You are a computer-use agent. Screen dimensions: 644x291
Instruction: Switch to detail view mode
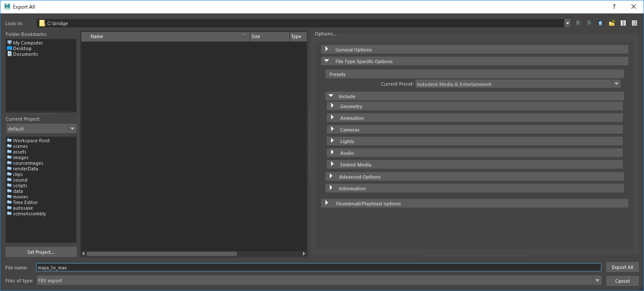click(634, 23)
